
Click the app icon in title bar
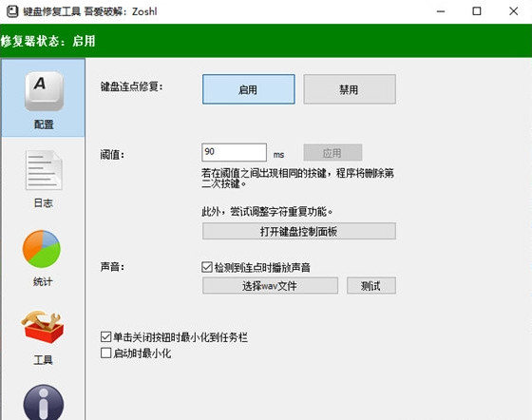tap(12, 11)
